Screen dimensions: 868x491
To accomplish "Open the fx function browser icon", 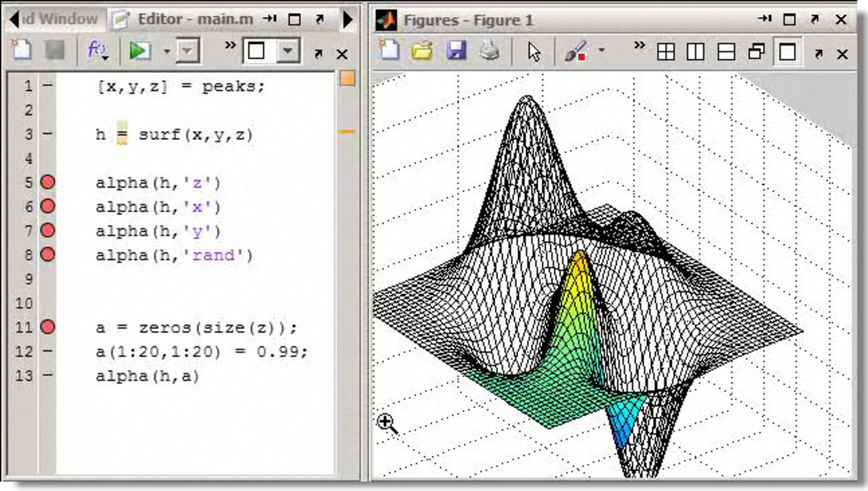I will click(98, 50).
